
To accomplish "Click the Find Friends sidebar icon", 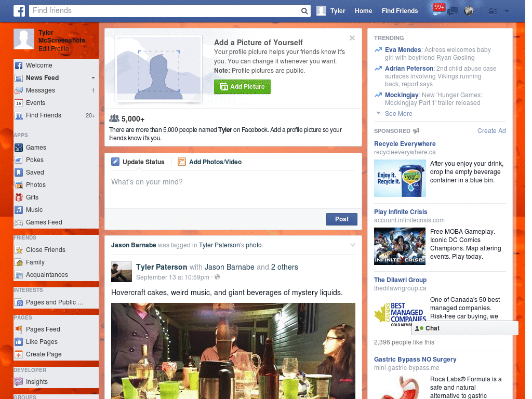I will click(19, 115).
